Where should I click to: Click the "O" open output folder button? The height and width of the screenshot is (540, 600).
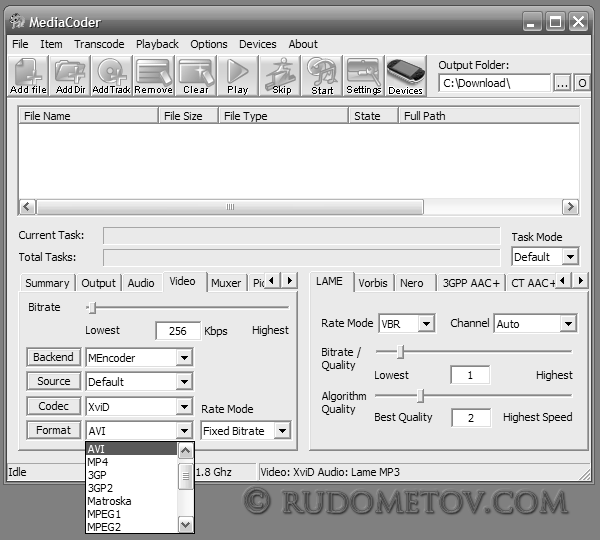582,83
